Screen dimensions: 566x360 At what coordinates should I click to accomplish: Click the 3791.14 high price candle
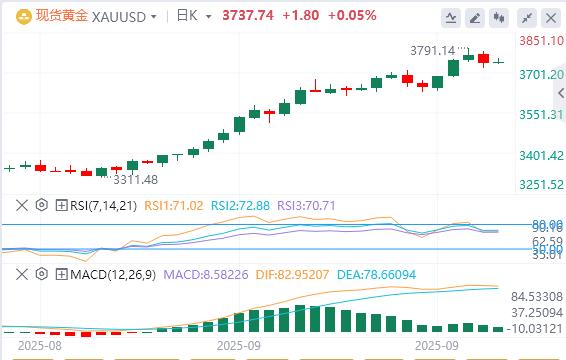pos(469,55)
